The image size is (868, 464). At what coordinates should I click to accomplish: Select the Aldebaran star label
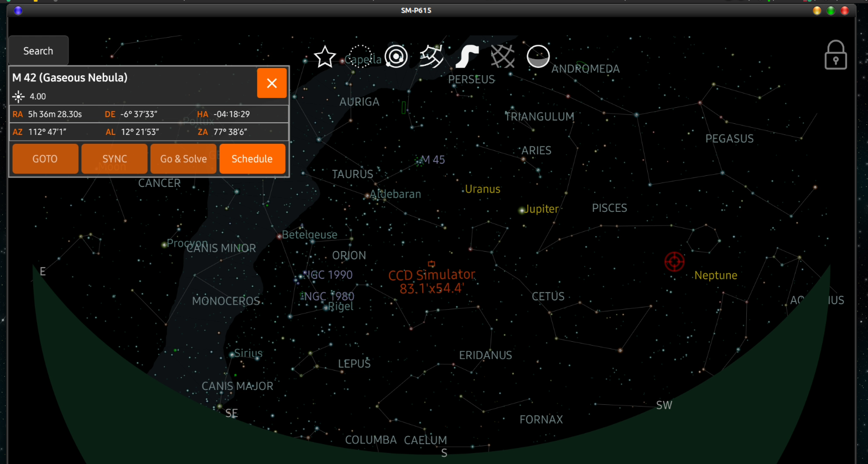tap(396, 194)
